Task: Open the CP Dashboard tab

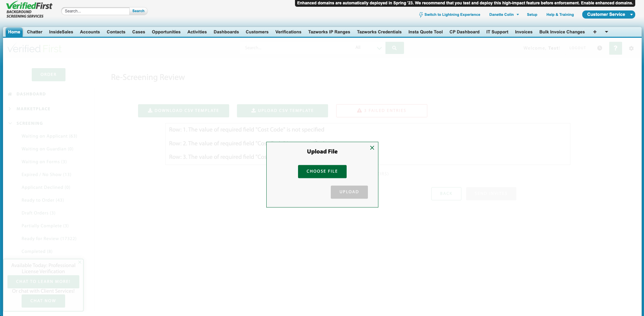Action: click(x=464, y=32)
